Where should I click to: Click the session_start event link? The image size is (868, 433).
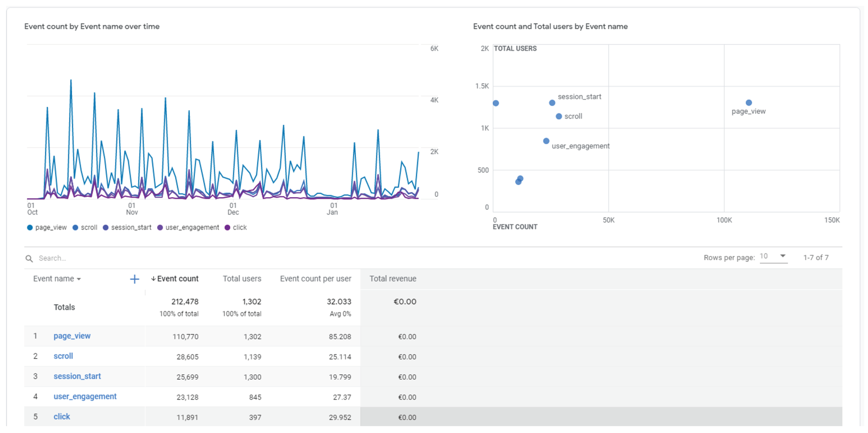(77, 376)
